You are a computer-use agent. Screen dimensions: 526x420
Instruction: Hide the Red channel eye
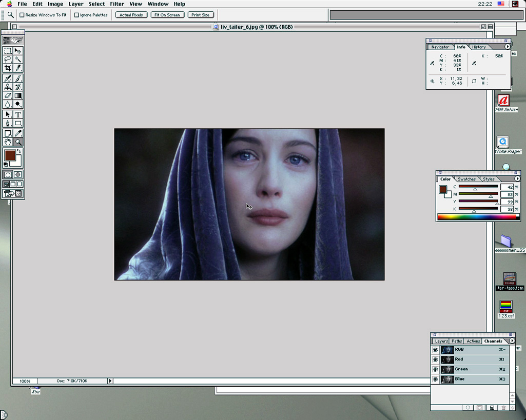(x=435, y=359)
